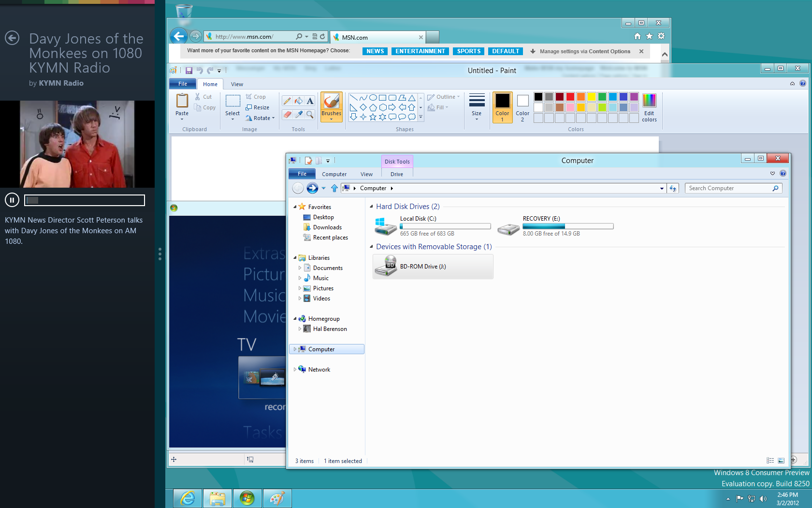Select Color 2 in Paint ribbon
The image size is (812, 508).
click(x=522, y=107)
